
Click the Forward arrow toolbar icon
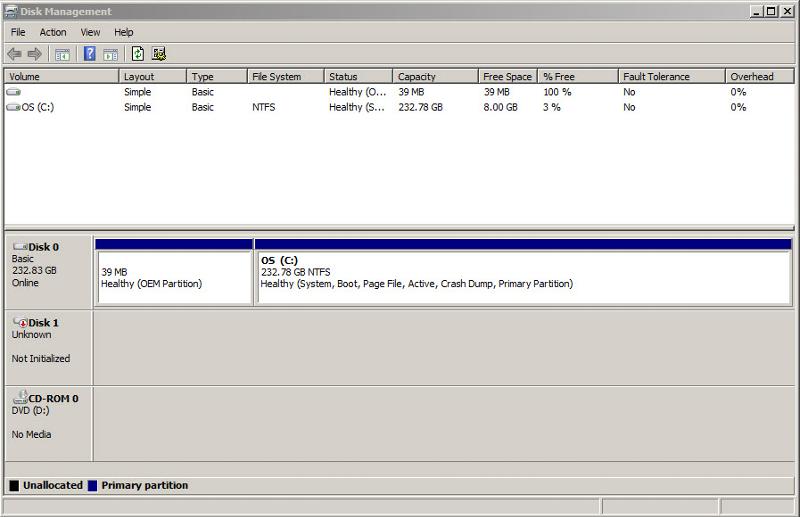tap(34, 54)
